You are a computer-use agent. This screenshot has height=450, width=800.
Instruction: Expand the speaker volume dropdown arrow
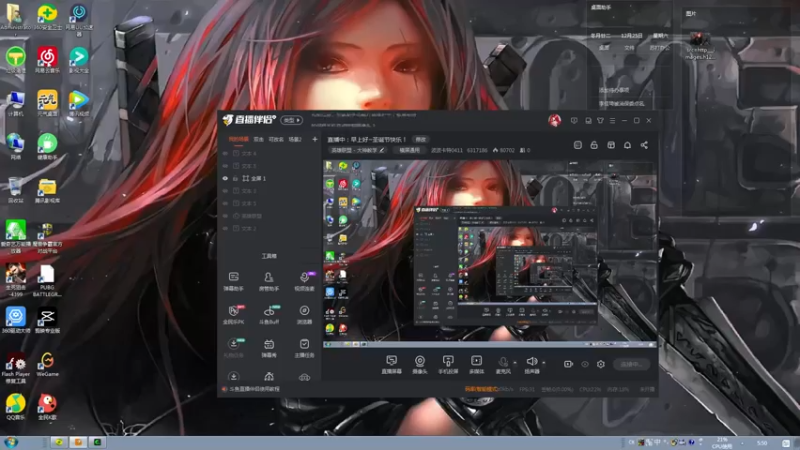point(543,363)
